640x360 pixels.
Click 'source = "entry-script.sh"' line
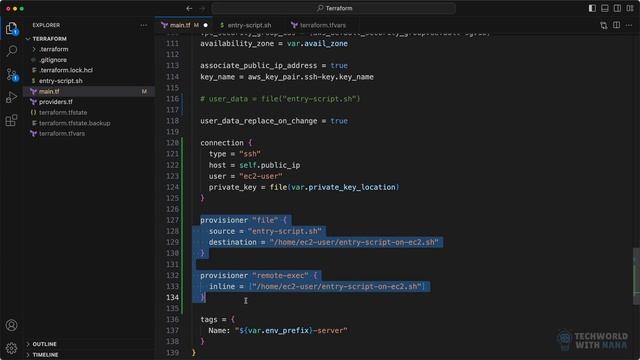click(265, 231)
